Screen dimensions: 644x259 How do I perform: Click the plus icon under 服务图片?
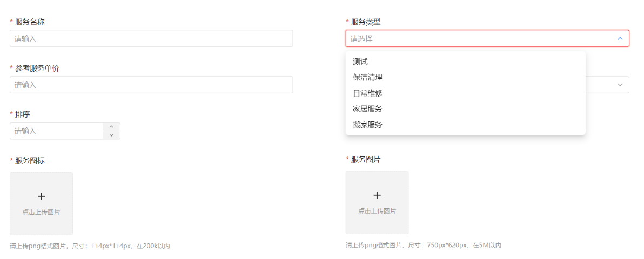377,195
